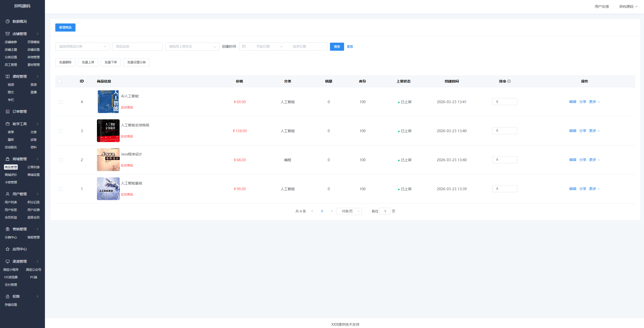Click the 应用中心 star icon
This screenshot has height=328, width=644.
click(8, 249)
